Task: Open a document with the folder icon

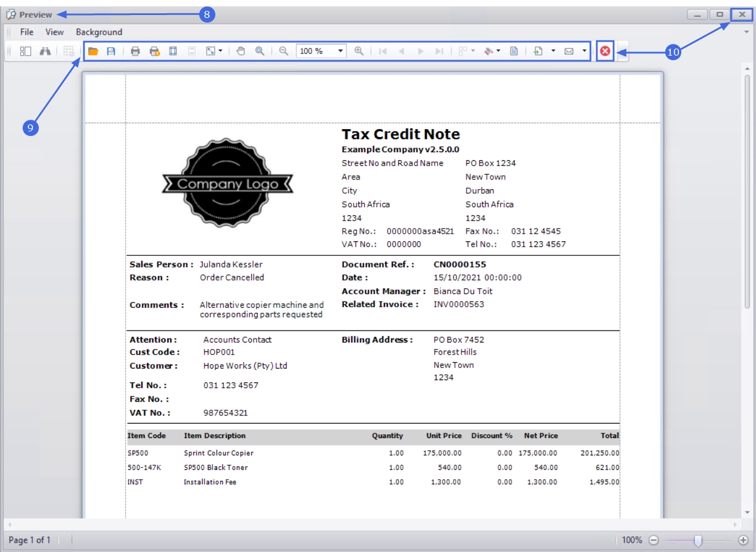Action: click(x=93, y=51)
